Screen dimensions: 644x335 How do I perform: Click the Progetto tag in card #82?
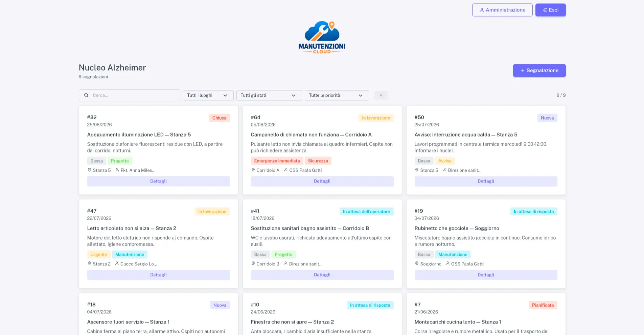click(120, 161)
